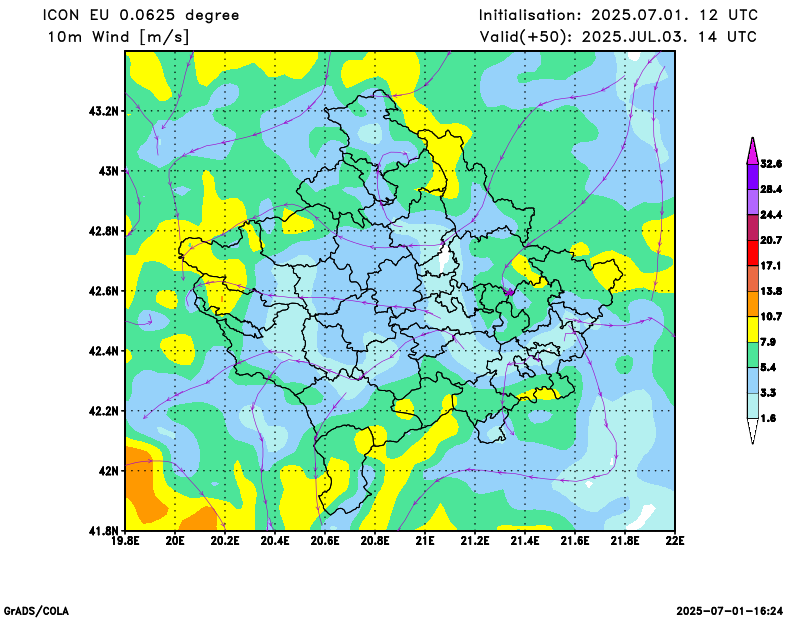Click the small purple marker near 42.6N 21.35E
This screenshot has width=800, height=618.
(509, 292)
